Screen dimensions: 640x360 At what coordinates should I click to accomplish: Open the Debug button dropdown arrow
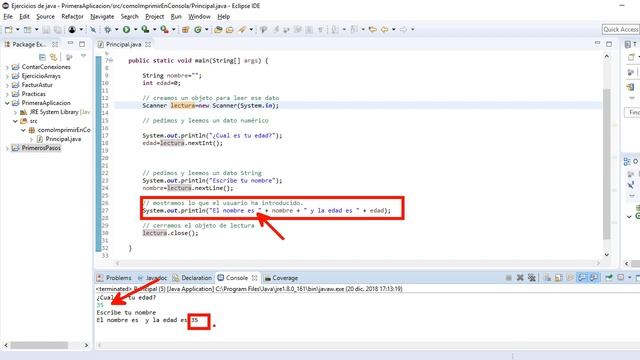pyautogui.click(x=116, y=29)
